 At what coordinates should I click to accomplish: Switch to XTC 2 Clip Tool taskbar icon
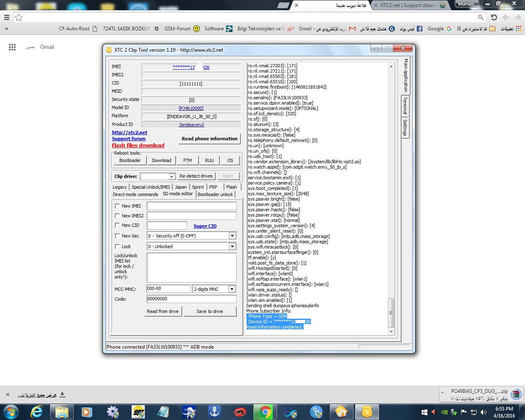[x=367, y=412]
